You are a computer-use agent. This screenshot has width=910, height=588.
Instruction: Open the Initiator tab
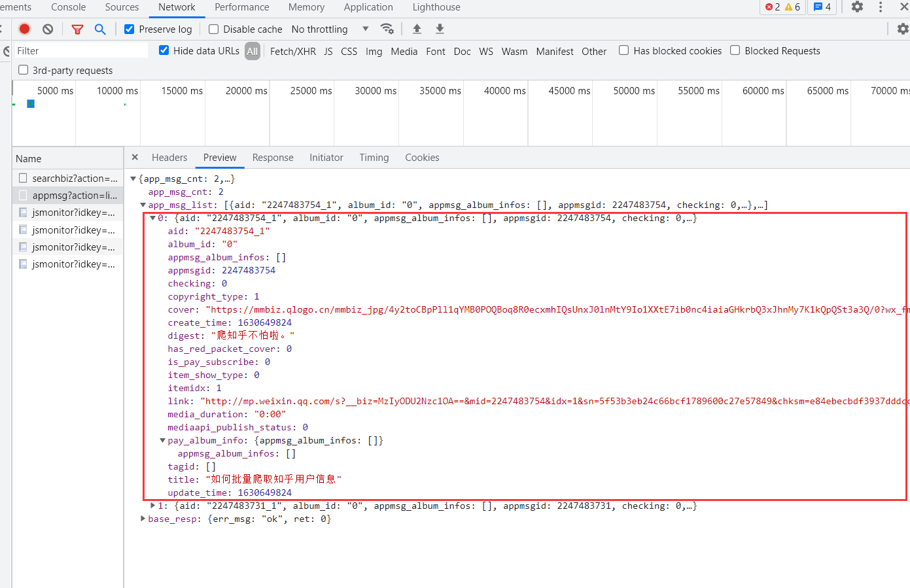(x=326, y=158)
